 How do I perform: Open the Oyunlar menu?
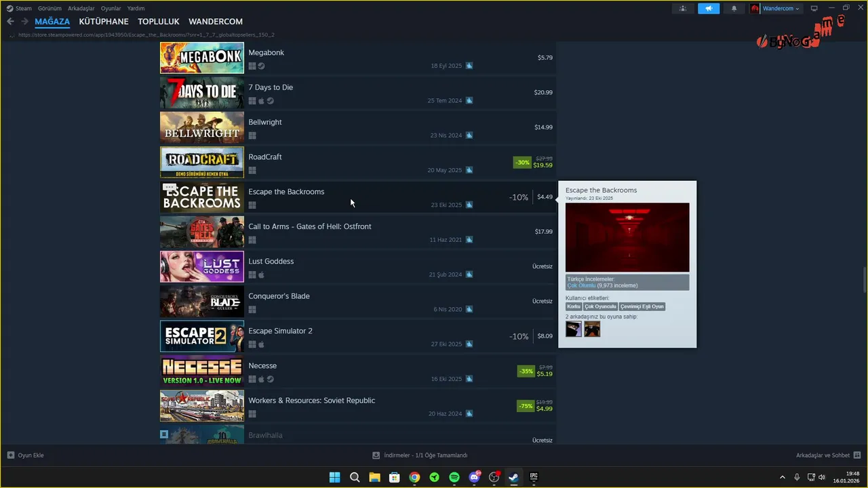111,8
